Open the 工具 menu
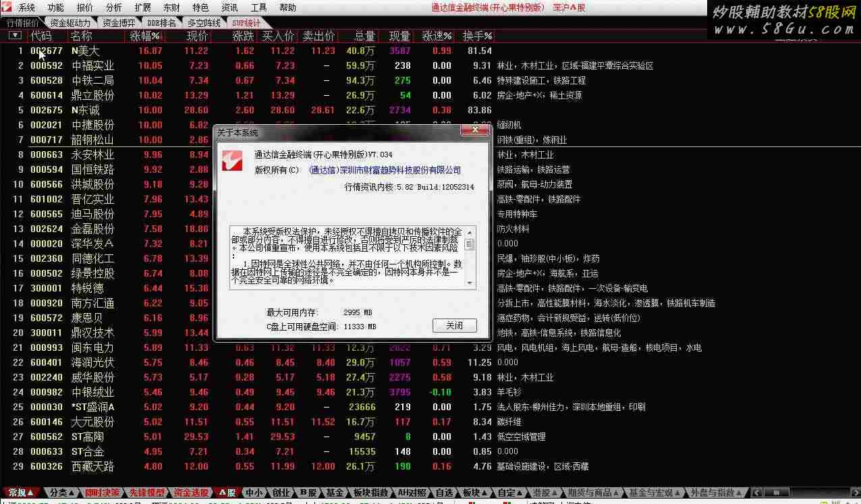 (x=258, y=7)
